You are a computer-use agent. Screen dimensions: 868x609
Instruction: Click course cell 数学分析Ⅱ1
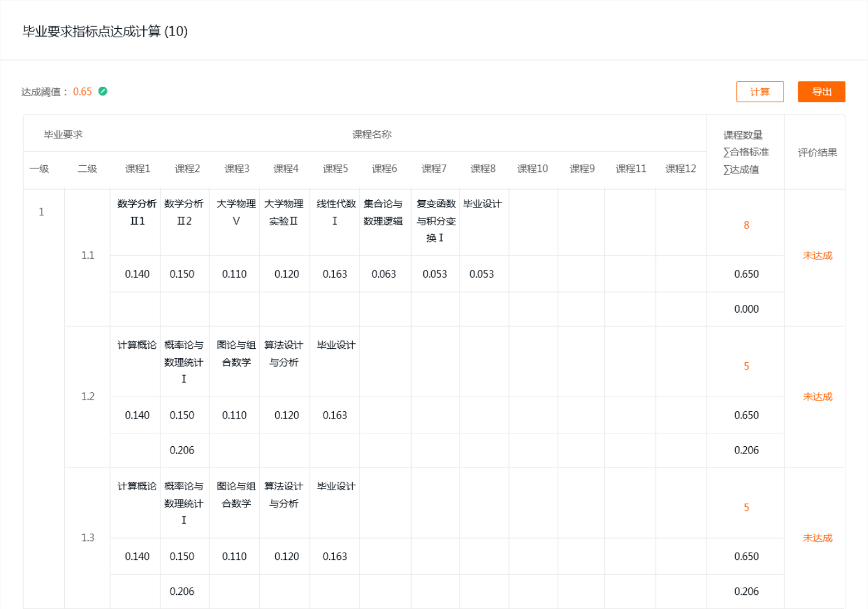(x=137, y=212)
